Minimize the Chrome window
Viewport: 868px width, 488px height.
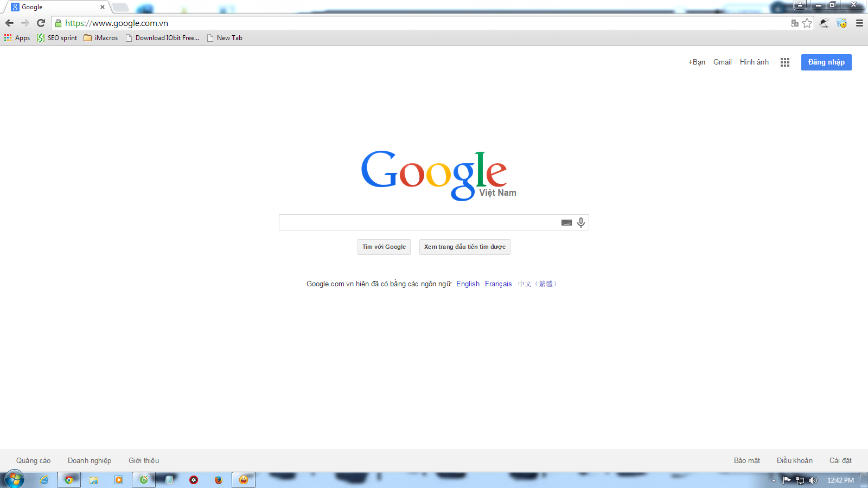[x=818, y=5]
